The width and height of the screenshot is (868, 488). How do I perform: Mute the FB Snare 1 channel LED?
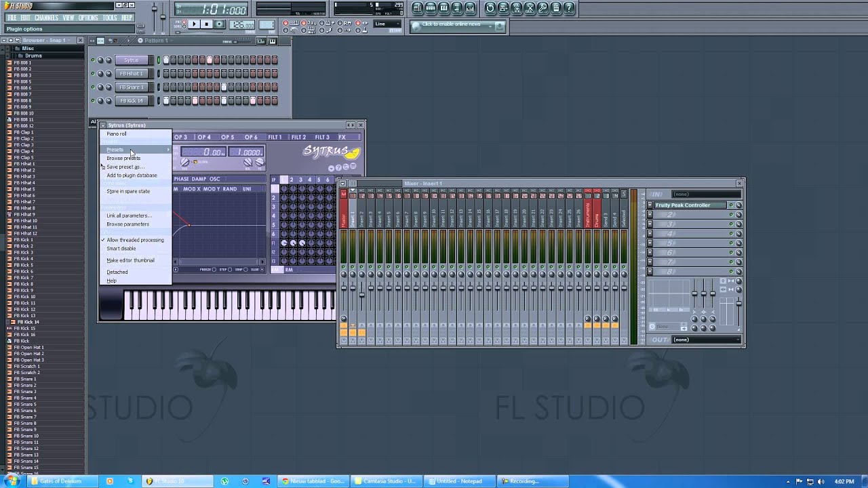93,87
